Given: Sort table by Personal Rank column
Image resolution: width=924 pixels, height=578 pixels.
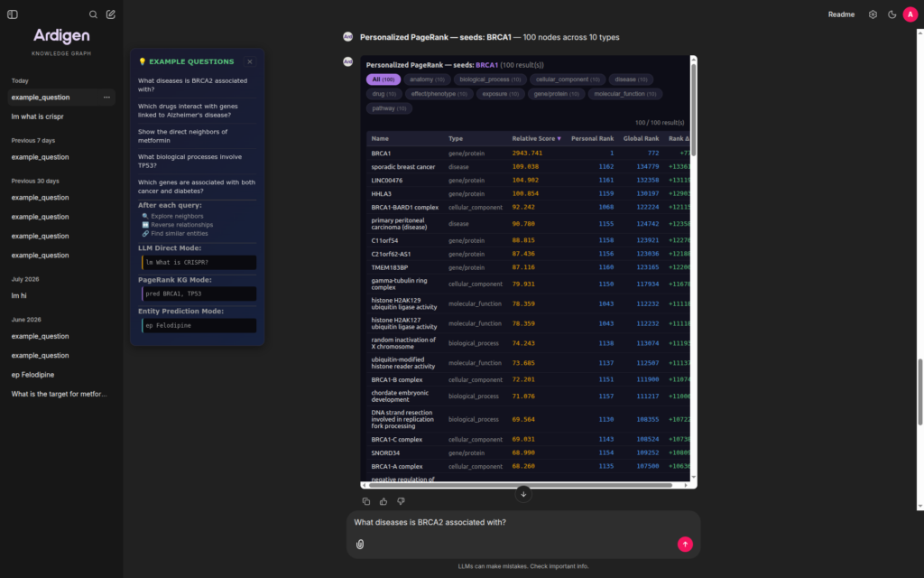Looking at the screenshot, I should 592,138.
